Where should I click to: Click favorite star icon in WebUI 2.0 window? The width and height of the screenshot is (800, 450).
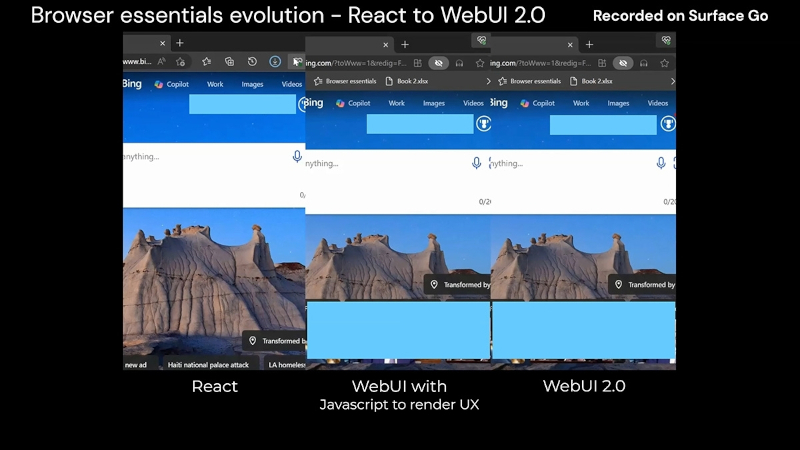tap(664, 63)
